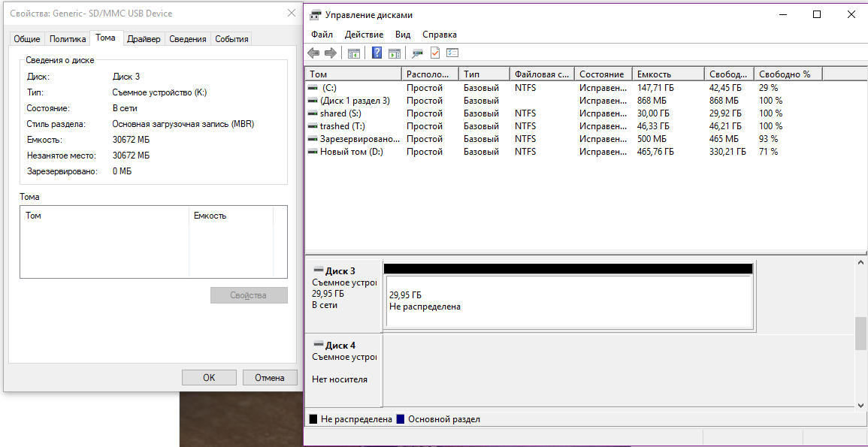Select Новый том (D:) in volume list
868x447 pixels.
pos(351,152)
